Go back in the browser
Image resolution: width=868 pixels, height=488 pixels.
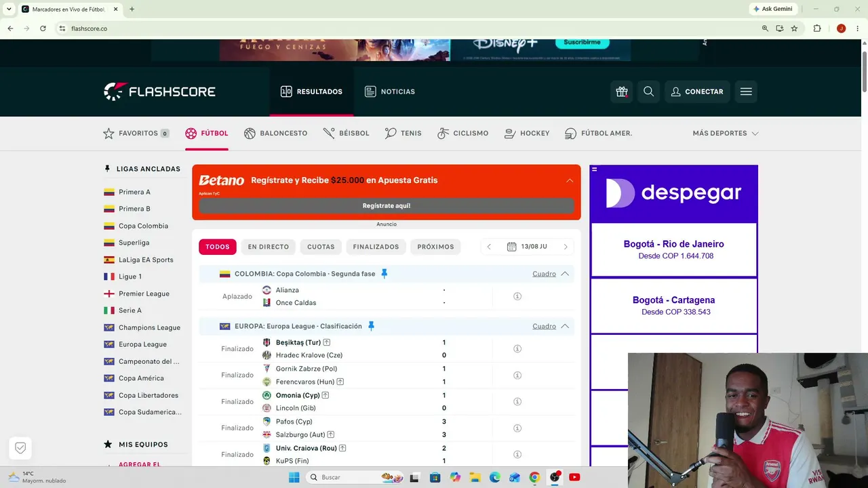(x=10, y=28)
